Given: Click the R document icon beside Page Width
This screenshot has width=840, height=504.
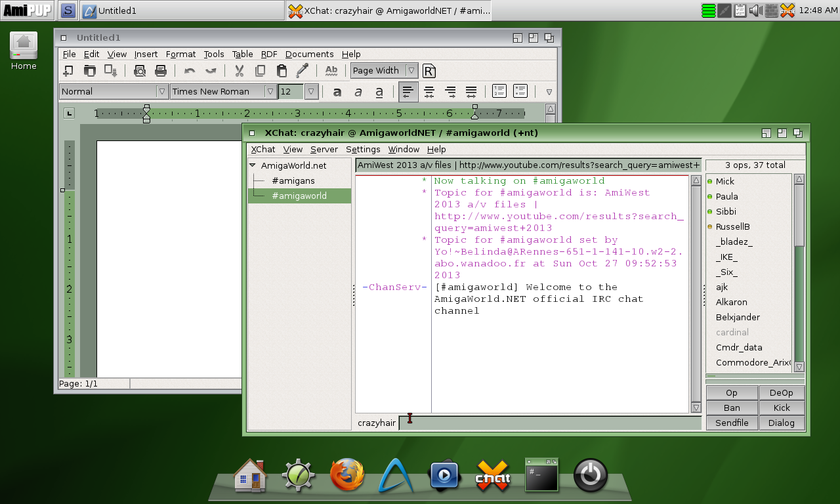Looking at the screenshot, I should click(x=429, y=71).
